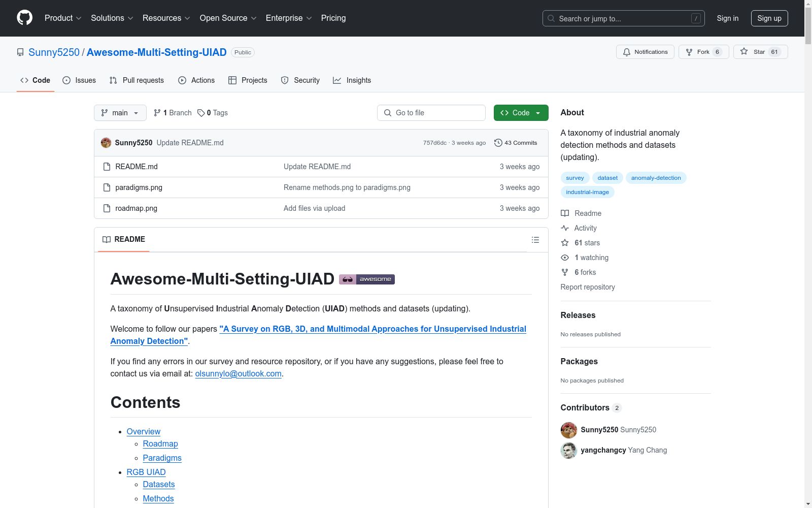The image size is (812, 508).
Task: Click the awesome badge in README
Action: [x=366, y=279]
